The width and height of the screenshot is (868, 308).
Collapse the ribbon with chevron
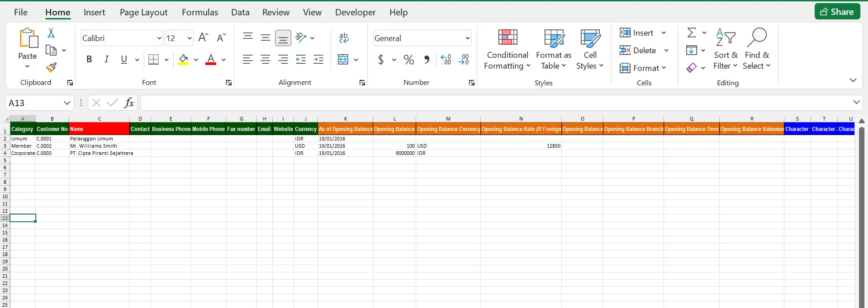coord(853,80)
